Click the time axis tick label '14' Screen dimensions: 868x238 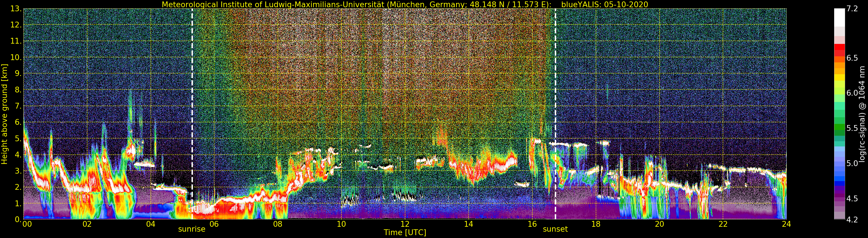tap(468, 224)
